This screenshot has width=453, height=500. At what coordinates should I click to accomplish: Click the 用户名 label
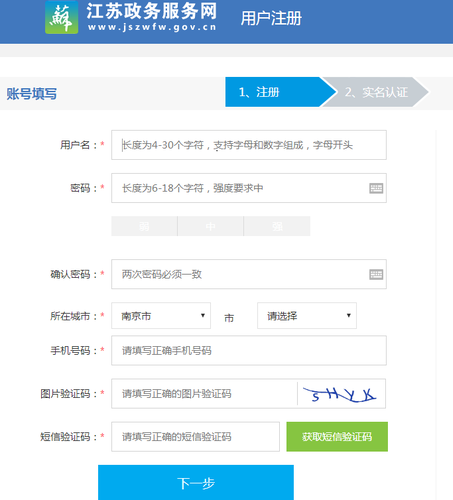tap(78, 145)
